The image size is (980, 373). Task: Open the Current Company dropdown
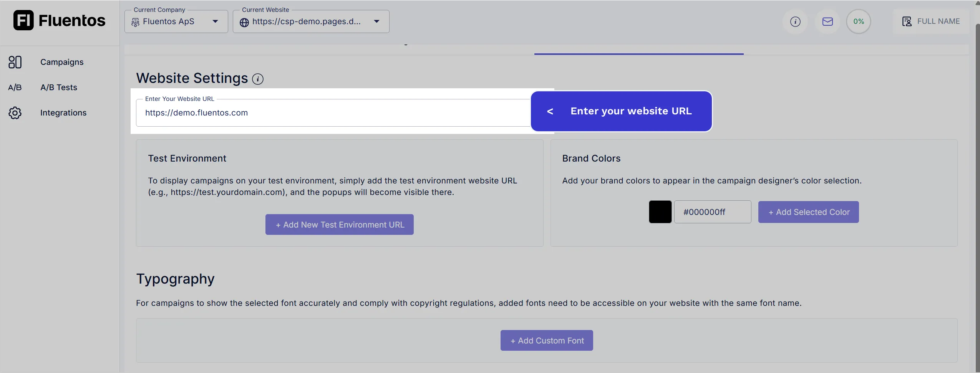pyautogui.click(x=216, y=21)
